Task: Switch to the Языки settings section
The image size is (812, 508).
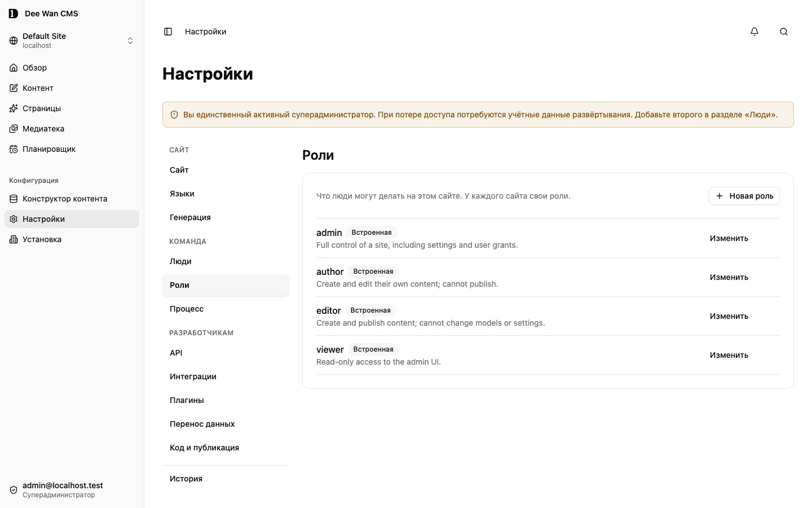Action: [226, 194]
